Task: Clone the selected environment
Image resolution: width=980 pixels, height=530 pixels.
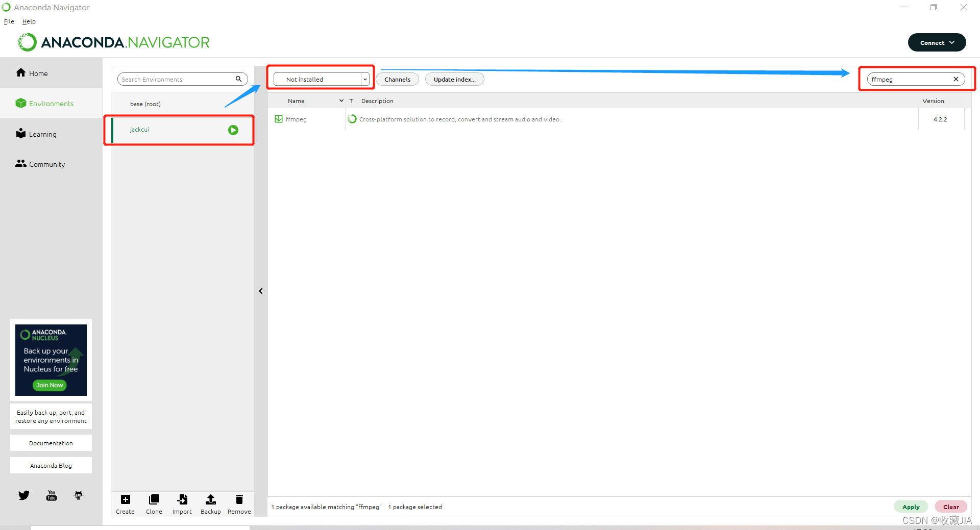Action: (x=154, y=504)
